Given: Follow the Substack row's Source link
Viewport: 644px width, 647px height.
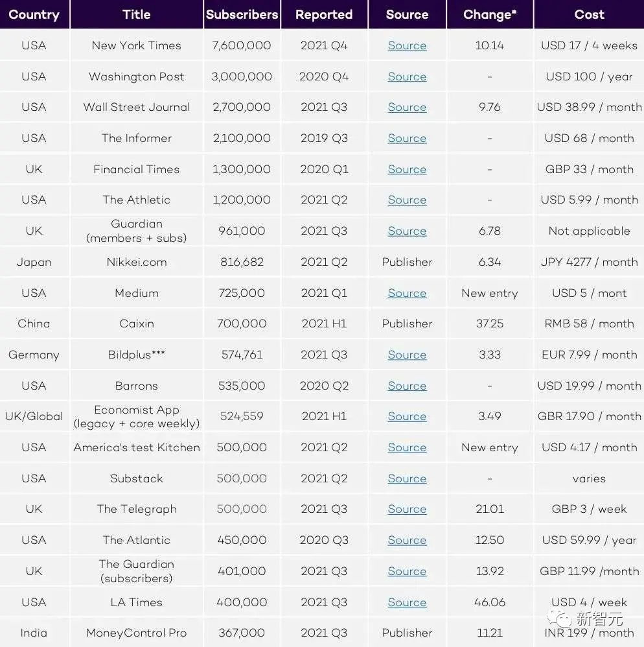Looking at the screenshot, I should pyautogui.click(x=407, y=478).
